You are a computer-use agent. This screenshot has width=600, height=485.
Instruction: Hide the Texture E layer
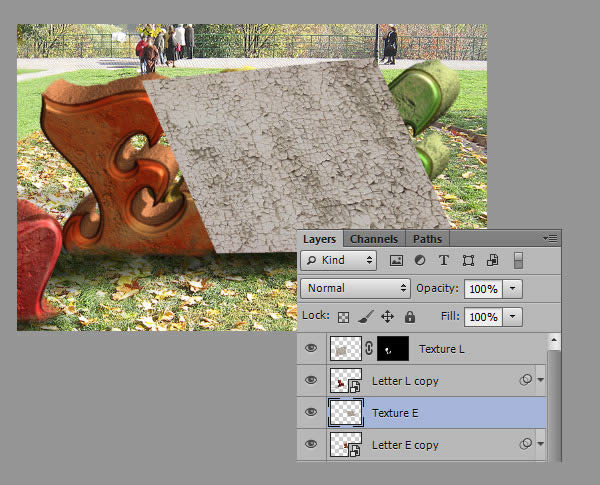pos(310,412)
